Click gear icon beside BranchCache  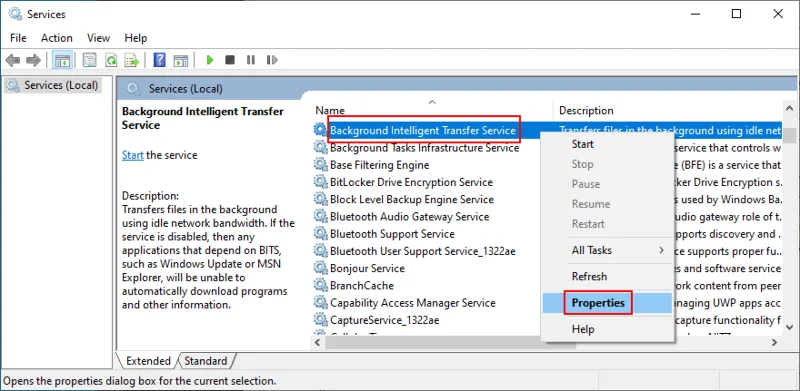(320, 285)
